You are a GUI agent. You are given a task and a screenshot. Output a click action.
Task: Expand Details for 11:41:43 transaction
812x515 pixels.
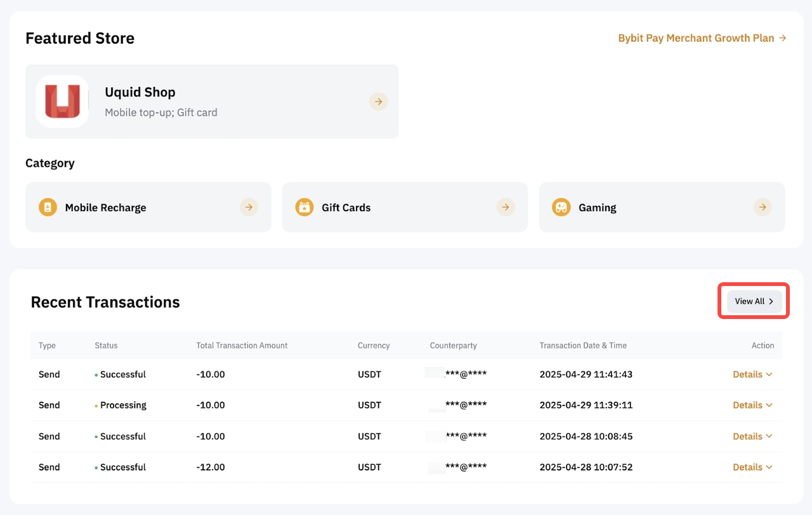click(752, 374)
